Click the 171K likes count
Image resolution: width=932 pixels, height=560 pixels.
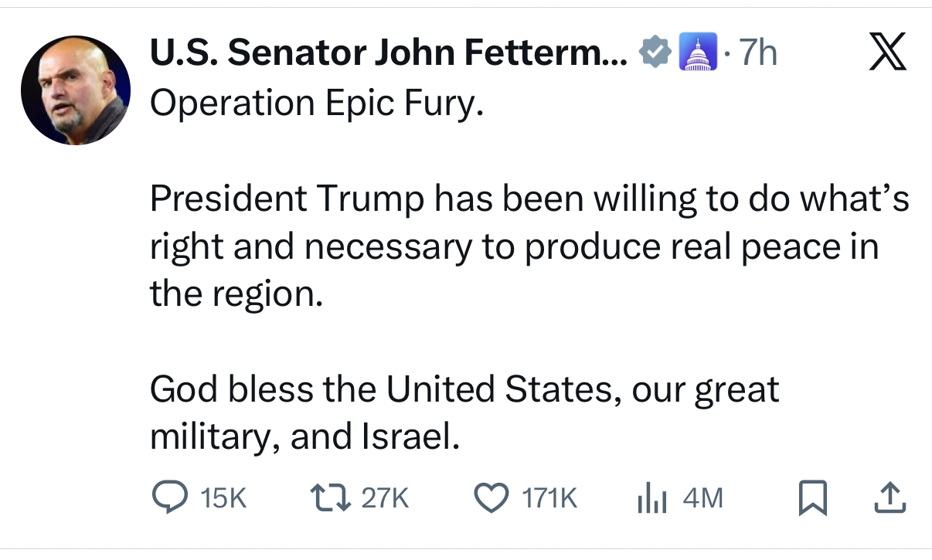(x=550, y=499)
